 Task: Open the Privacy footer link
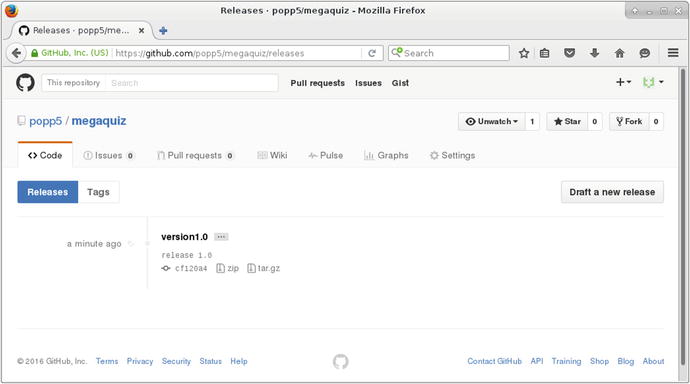[140, 361]
